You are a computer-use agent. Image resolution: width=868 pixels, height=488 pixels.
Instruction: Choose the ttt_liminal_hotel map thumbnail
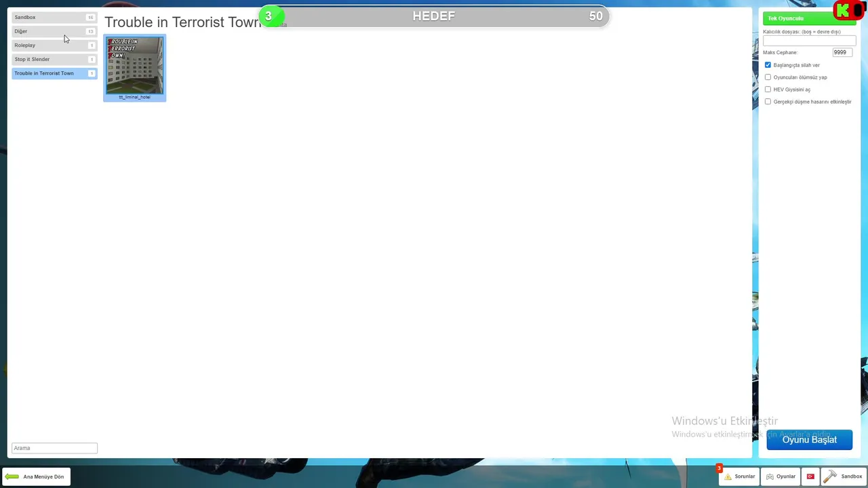pyautogui.click(x=134, y=68)
